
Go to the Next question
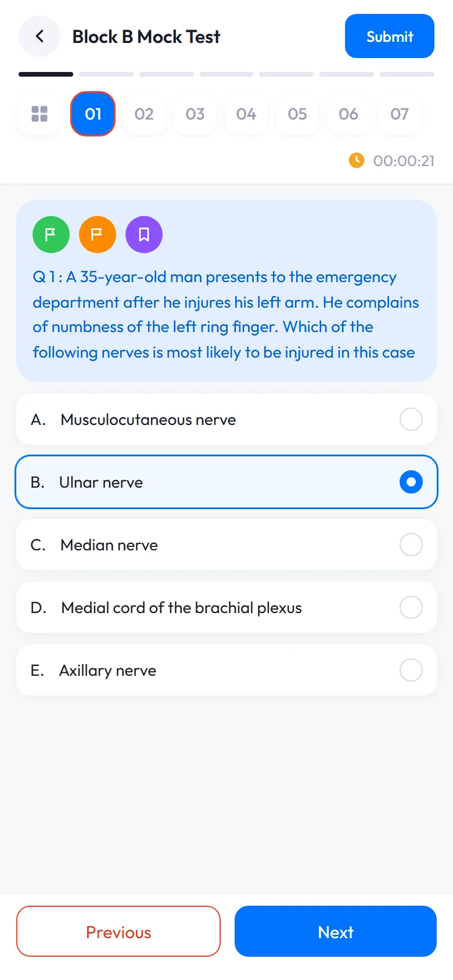(x=336, y=931)
